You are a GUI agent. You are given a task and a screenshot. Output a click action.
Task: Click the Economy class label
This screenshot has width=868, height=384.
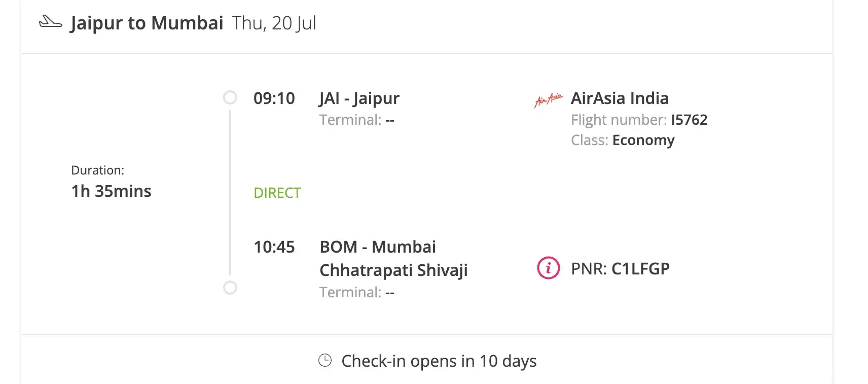[x=643, y=140]
